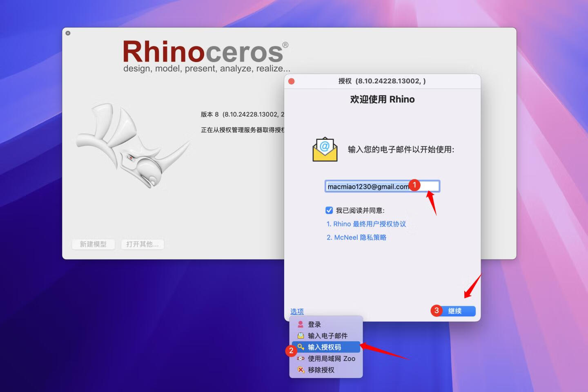Select 输入电子邮件 menu entry
Viewport: 588px width, 392px height.
(x=326, y=336)
